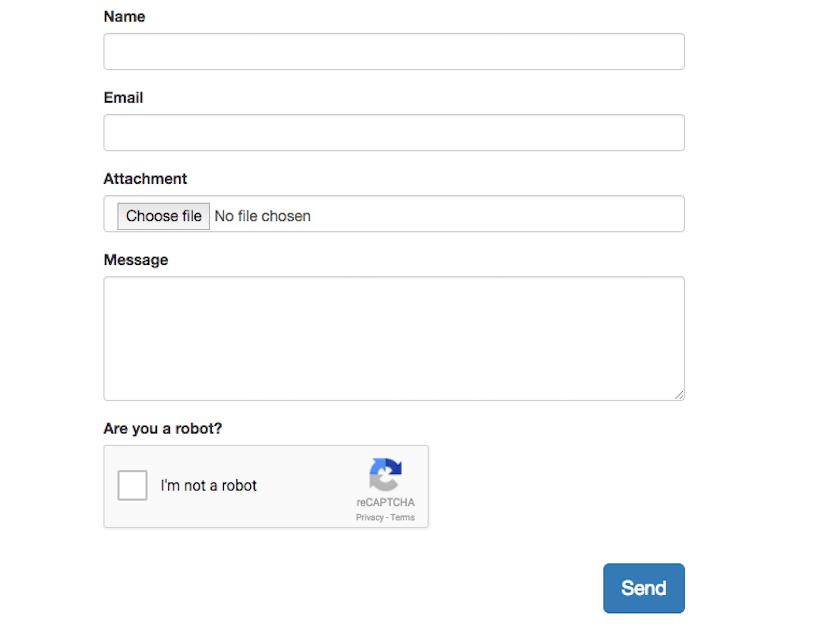Viewport: 838px width, 630px height.
Task: Click the Attachment field label
Action: 145,178
